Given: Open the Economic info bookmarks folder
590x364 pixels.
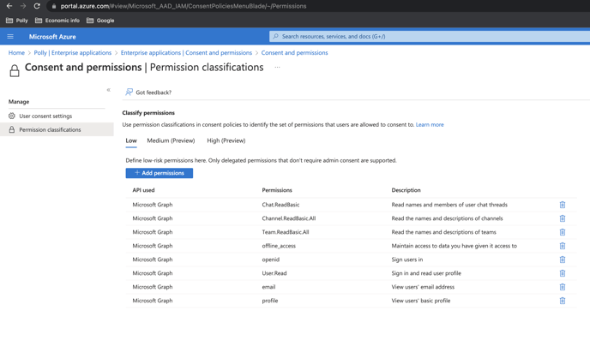Looking at the screenshot, I should pyautogui.click(x=57, y=21).
